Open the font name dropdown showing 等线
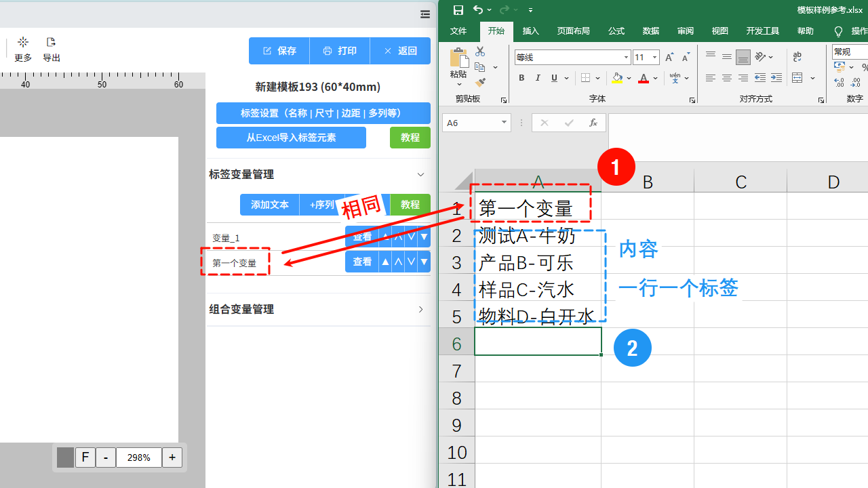The width and height of the screenshot is (868, 488). click(x=627, y=58)
